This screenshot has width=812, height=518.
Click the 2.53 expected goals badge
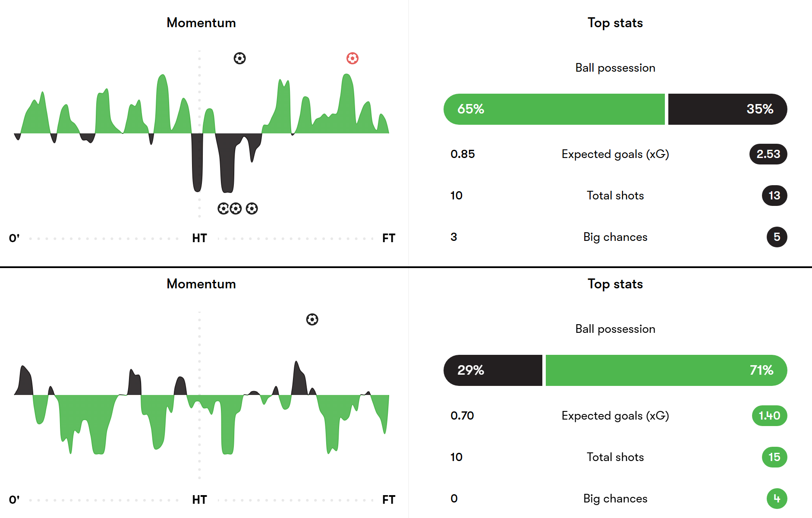[x=768, y=154]
